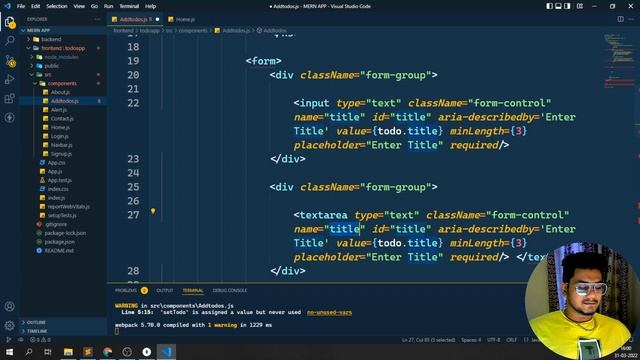Image resolution: width=640 pixels, height=360 pixels.
Task: Open the Terminal menu
Action: click(129, 6)
